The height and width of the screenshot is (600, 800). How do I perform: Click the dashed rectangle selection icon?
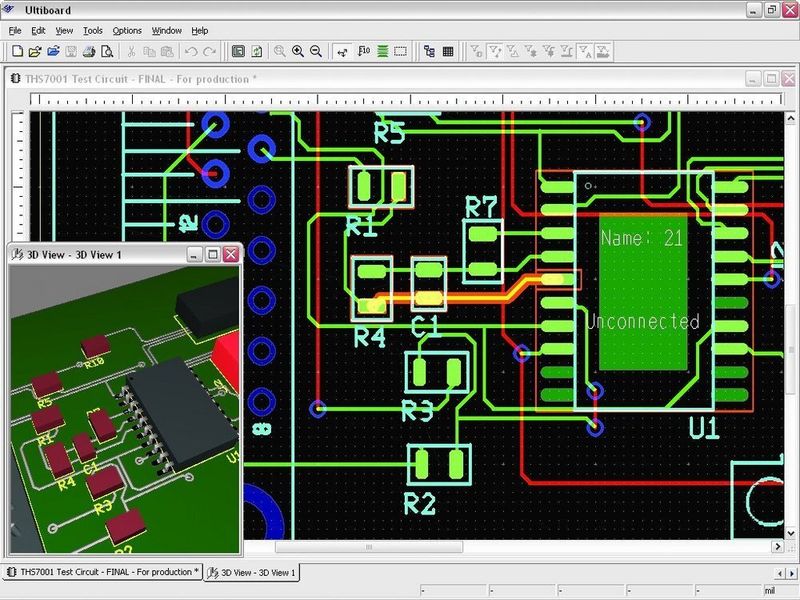pos(401,51)
